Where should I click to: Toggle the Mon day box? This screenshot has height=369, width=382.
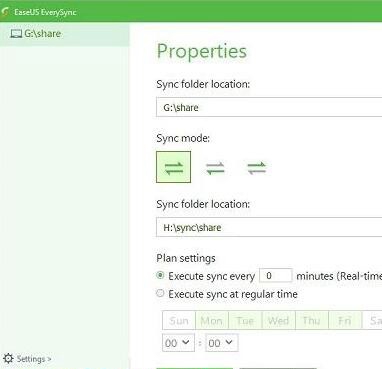click(212, 320)
